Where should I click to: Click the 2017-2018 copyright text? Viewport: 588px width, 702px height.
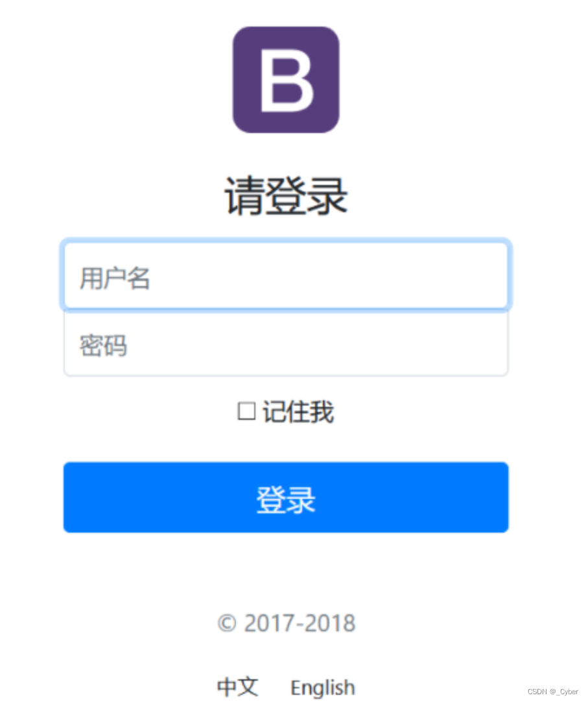click(300, 623)
